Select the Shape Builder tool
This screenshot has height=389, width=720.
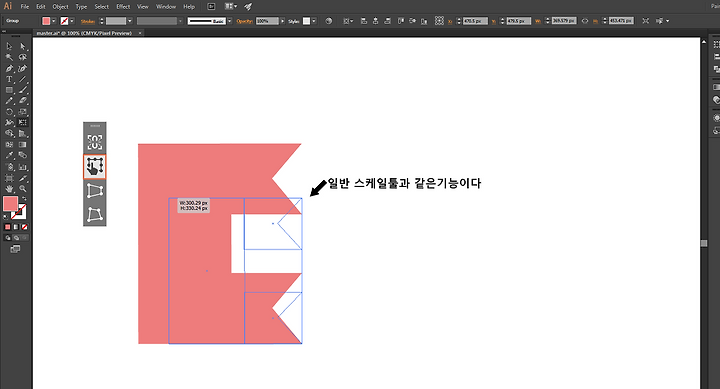[9, 134]
